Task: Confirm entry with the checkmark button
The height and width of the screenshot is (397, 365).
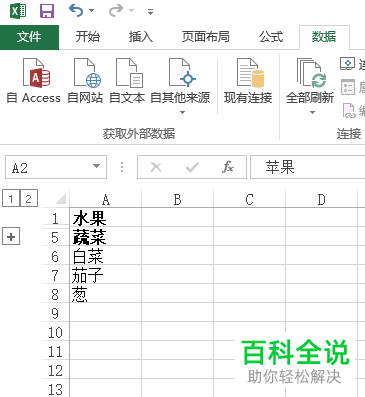Action: [192, 167]
